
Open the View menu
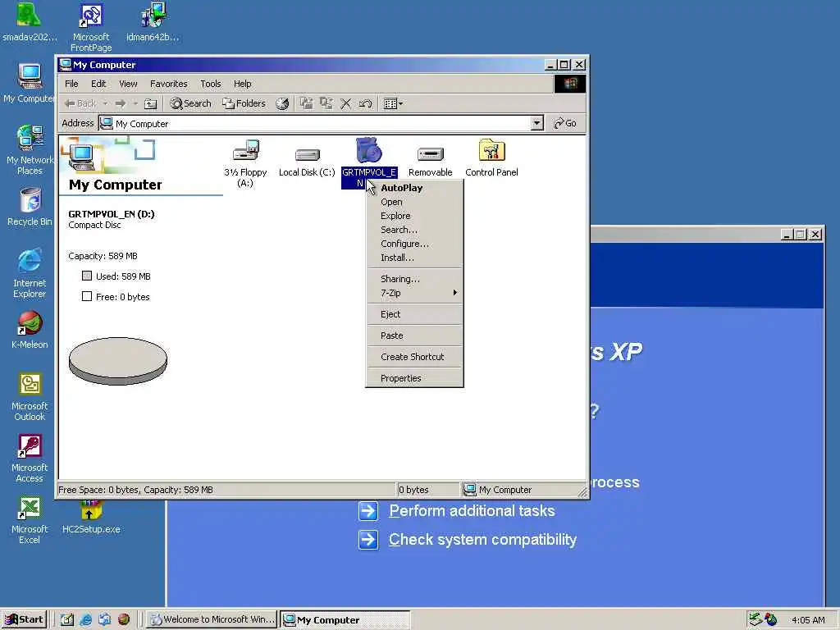pyautogui.click(x=128, y=84)
